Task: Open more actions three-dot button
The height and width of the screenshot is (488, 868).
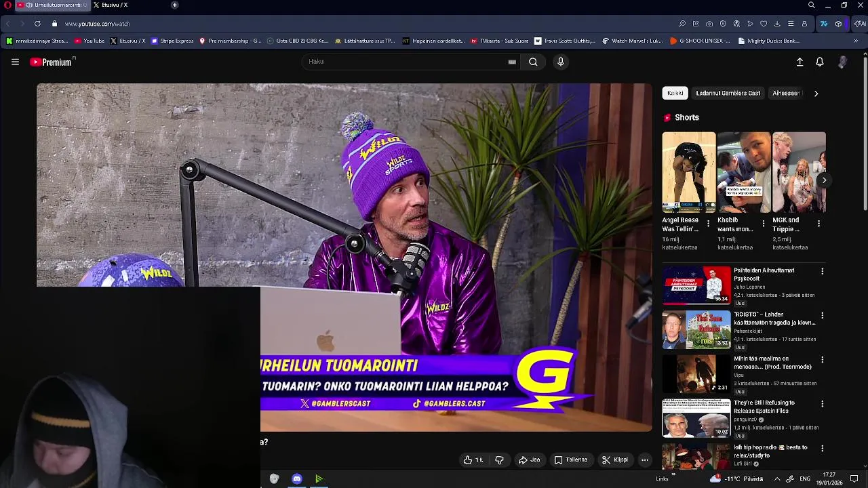Action: (x=645, y=460)
